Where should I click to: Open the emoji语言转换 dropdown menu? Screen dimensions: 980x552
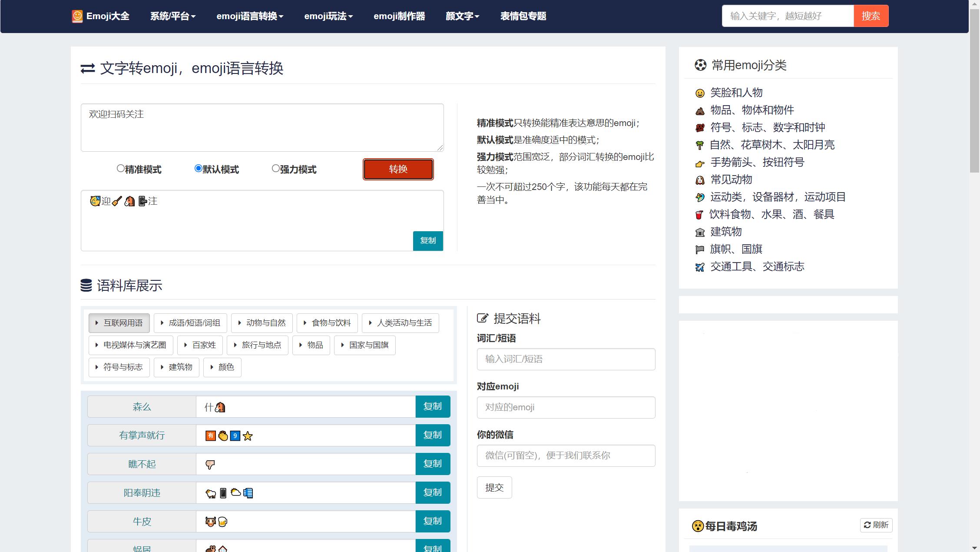250,16
